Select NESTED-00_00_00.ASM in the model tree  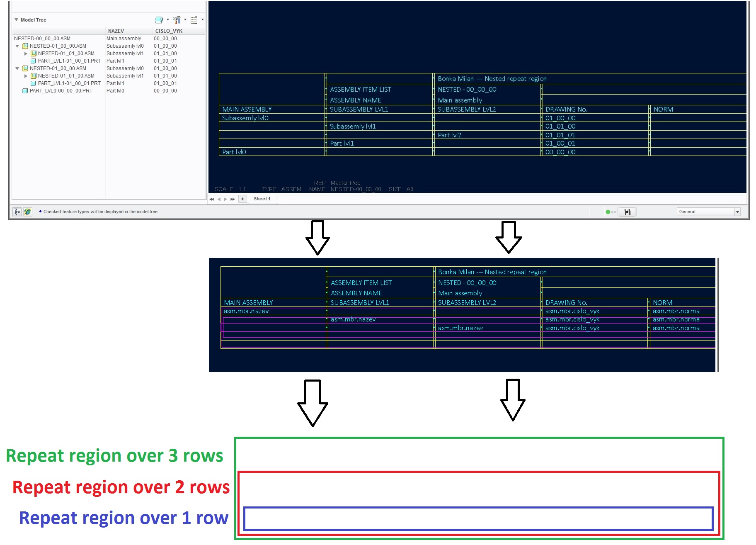click(x=42, y=39)
